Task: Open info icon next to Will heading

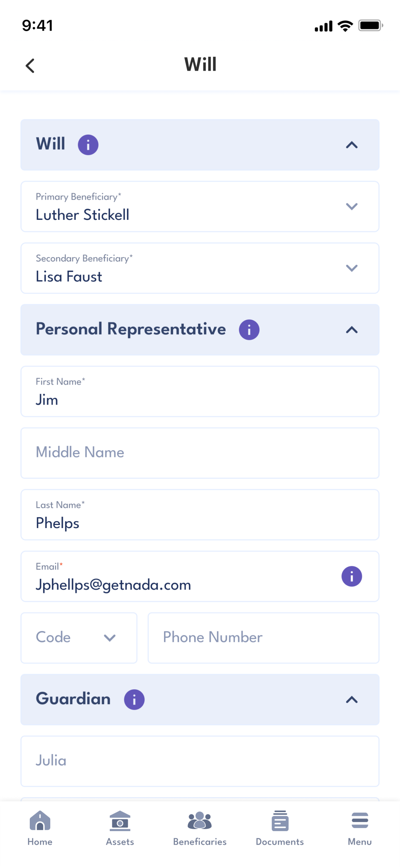Action: 88,145
